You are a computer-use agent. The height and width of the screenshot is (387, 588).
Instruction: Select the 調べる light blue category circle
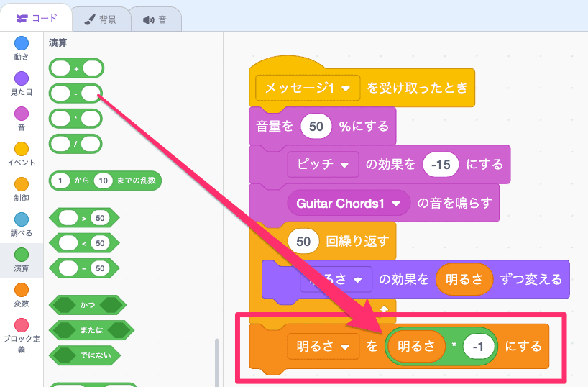(22, 219)
